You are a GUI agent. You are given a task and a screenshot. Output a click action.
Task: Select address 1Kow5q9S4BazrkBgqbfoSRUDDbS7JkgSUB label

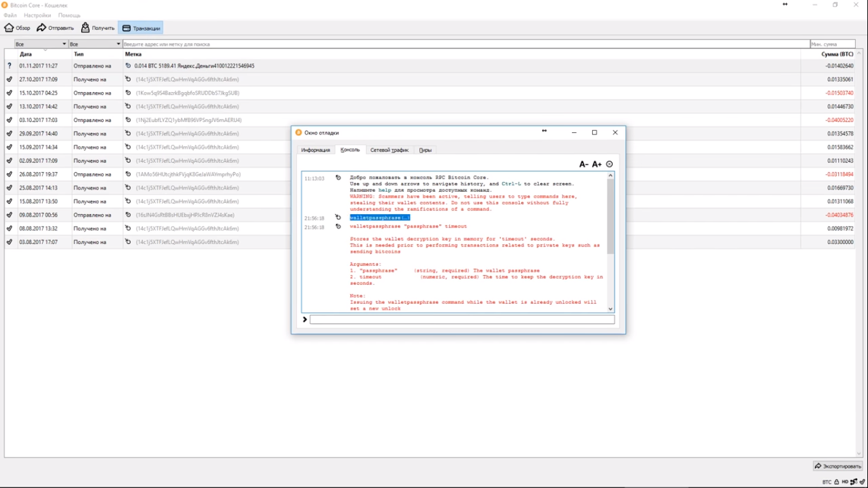pyautogui.click(x=187, y=93)
